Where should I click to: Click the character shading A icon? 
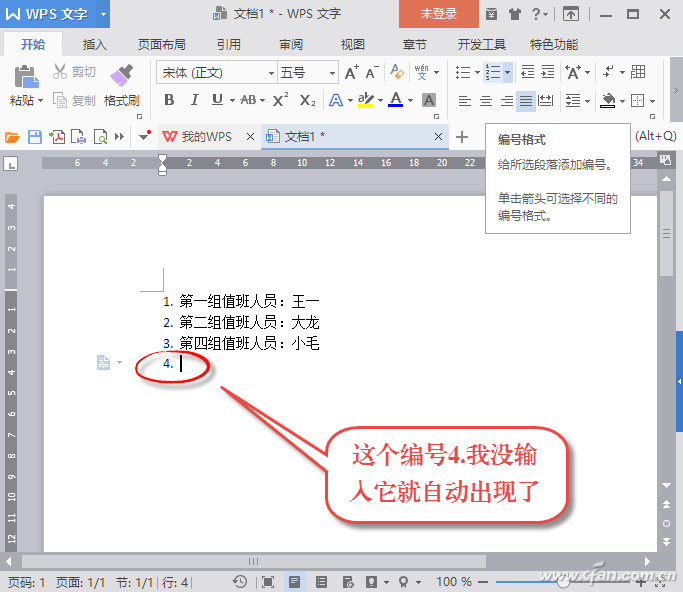429,101
